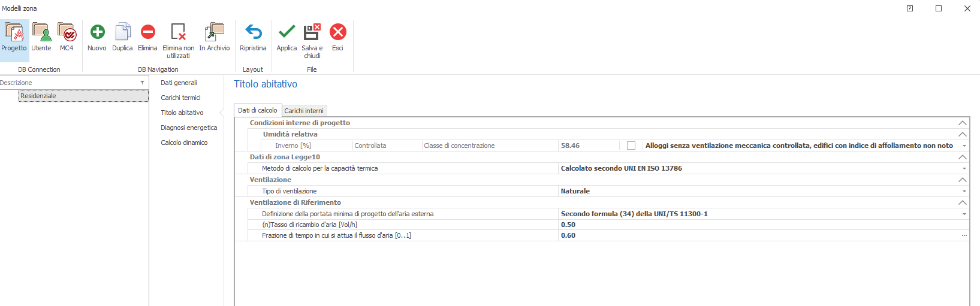Open the capacità termica method dropdown
Image resolution: width=980 pixels, height=306 pixels.
(x=964, y=169)
